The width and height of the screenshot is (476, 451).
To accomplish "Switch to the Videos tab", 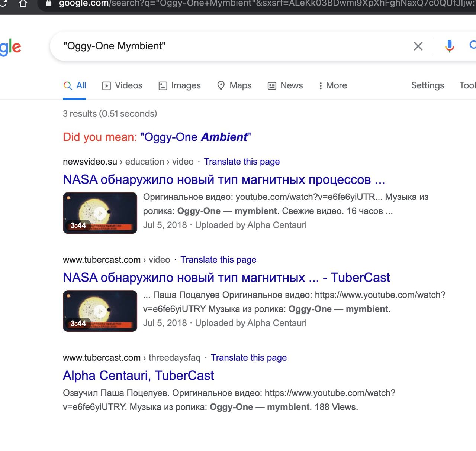I will coord(122,85).
